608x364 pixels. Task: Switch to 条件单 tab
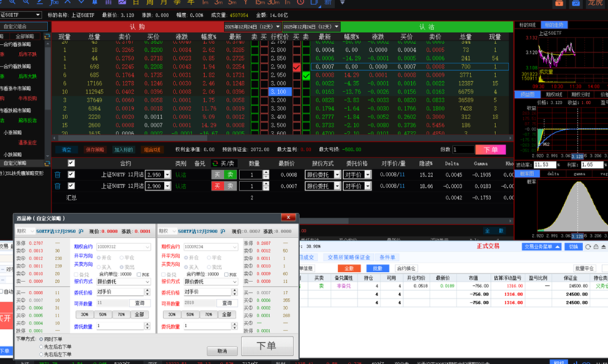click(x=387, y=257)
